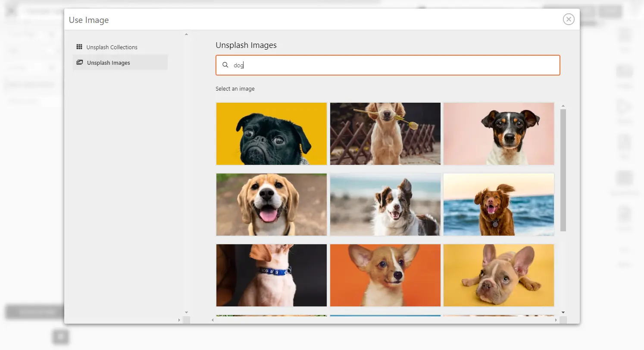
Task: Click the up arrow on image list scrollbar
Action: pyautogui.click(x=563, y=105)
